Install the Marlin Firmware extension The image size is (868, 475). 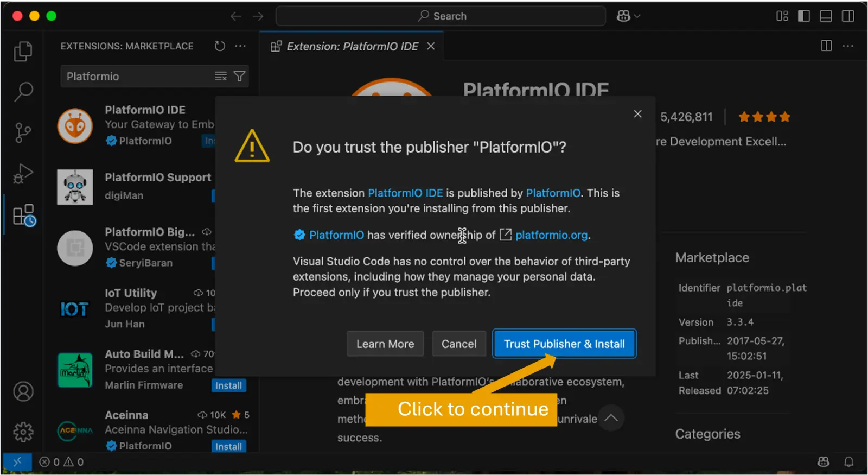[x=228, y=385]
